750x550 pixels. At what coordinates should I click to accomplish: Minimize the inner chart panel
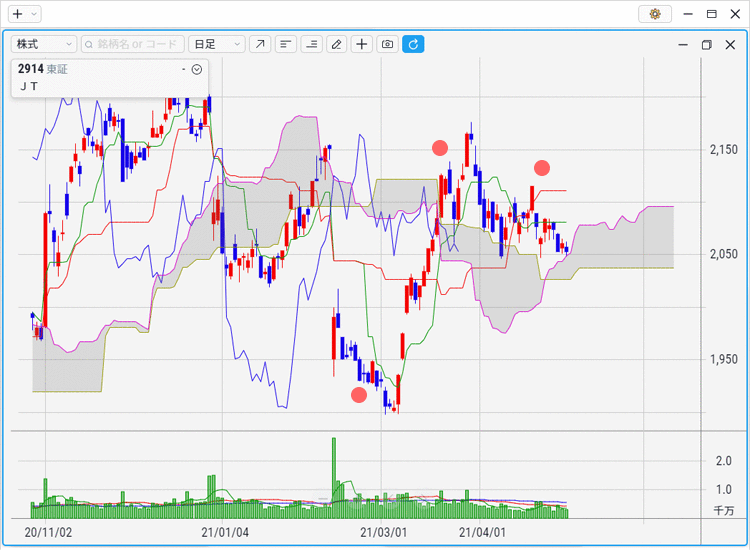coord(682,45)
